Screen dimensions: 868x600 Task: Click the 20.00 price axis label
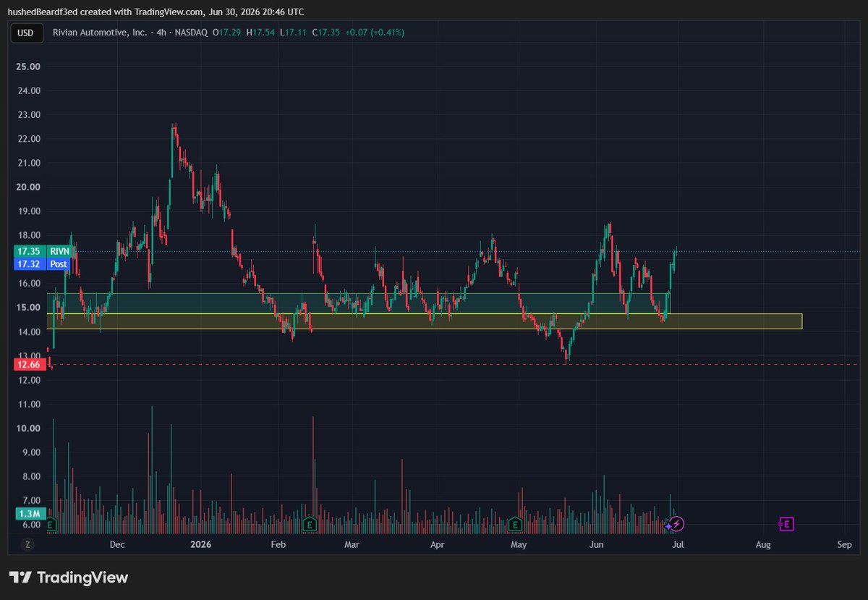point(28,187)
